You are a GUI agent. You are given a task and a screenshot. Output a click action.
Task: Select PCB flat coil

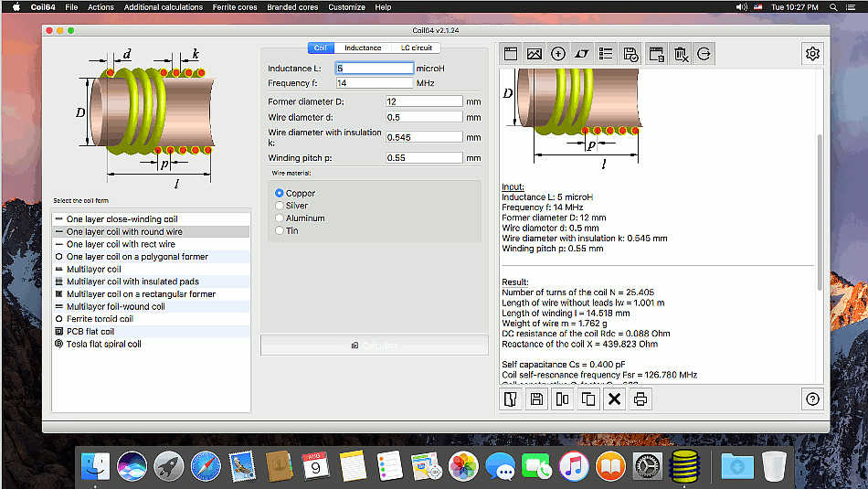[151, 331]
